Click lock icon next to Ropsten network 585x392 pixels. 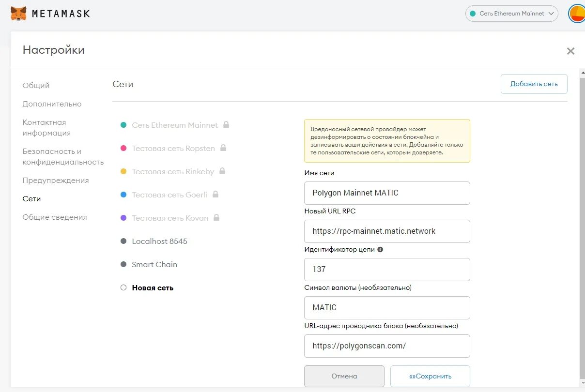point(223,148)
